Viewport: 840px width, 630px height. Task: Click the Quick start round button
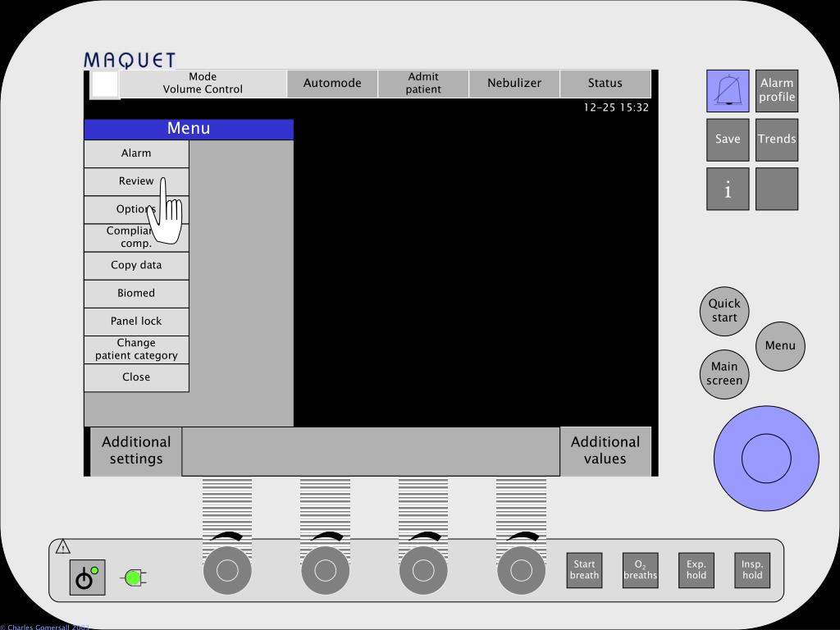pyautogui.click(x=724, y=311)
